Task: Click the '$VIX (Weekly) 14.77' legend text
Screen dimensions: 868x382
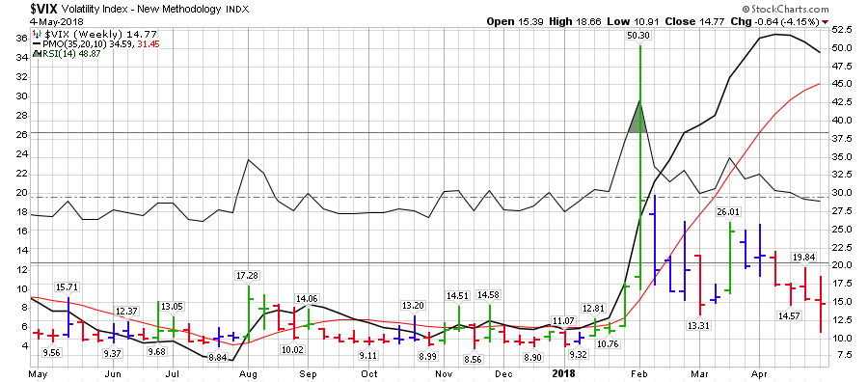Action: point(99,35)
